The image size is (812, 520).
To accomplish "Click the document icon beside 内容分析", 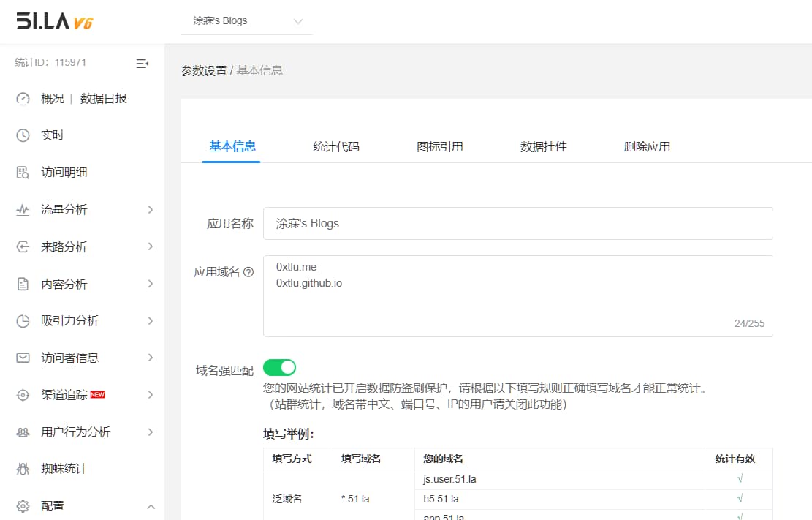I will (x=23, y=284).
